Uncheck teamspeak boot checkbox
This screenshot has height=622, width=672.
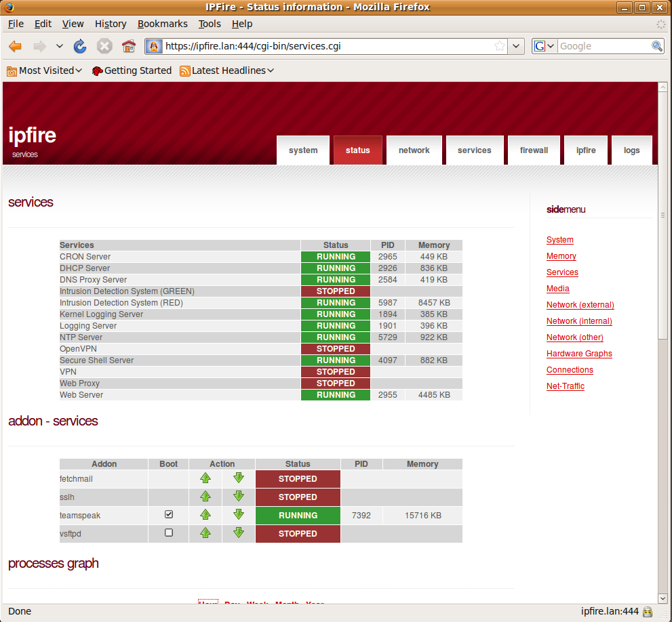point(169,515)
